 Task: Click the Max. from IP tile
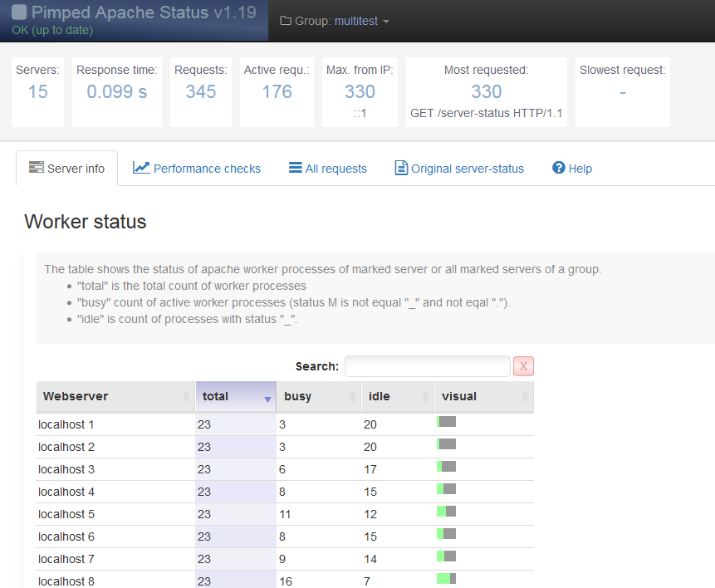click(360, 91)
